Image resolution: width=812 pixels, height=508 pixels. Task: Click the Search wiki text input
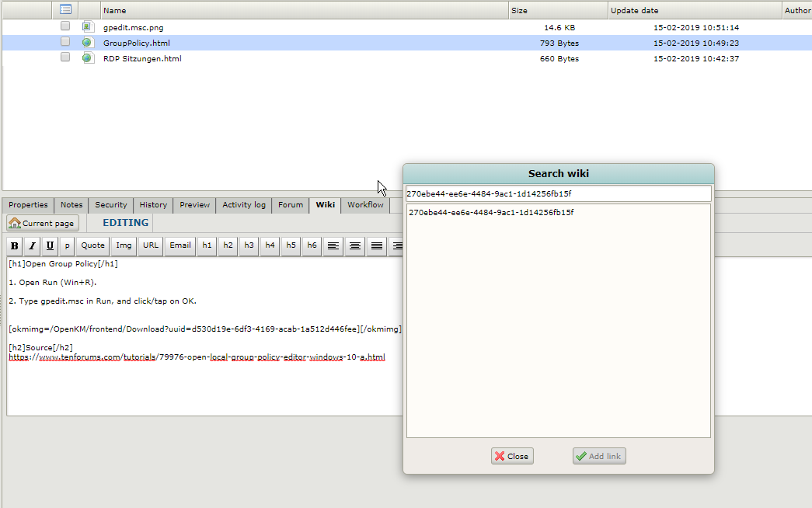coord(558,193)
